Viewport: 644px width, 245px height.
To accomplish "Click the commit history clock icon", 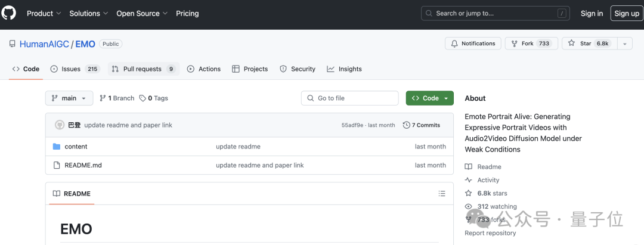I will (x=407, y=125).
